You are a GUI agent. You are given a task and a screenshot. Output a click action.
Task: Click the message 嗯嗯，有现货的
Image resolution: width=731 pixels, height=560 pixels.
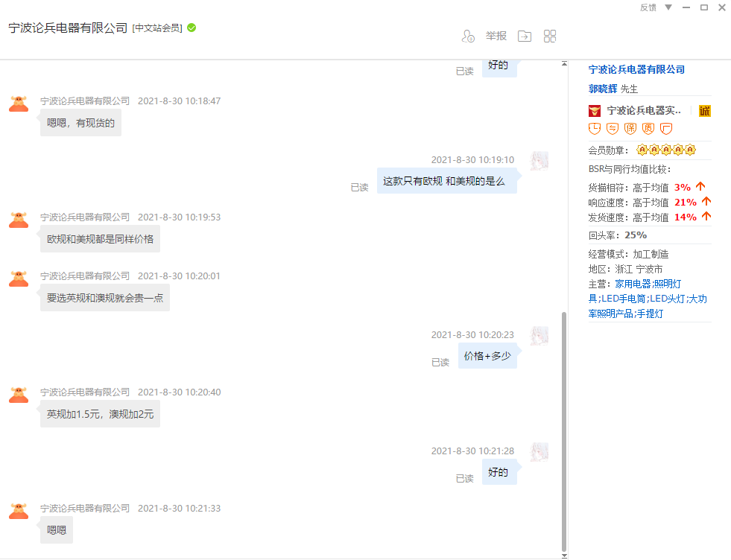80,123
